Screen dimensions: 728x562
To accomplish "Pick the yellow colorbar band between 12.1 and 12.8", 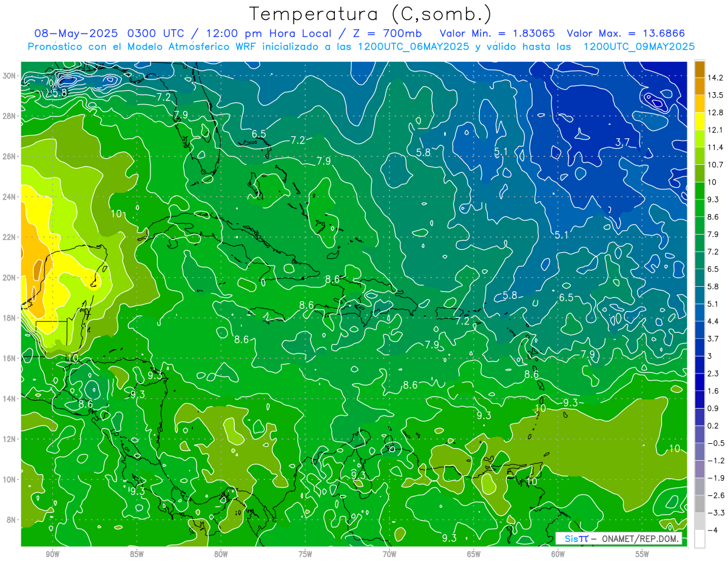I will tap(699, 121).
